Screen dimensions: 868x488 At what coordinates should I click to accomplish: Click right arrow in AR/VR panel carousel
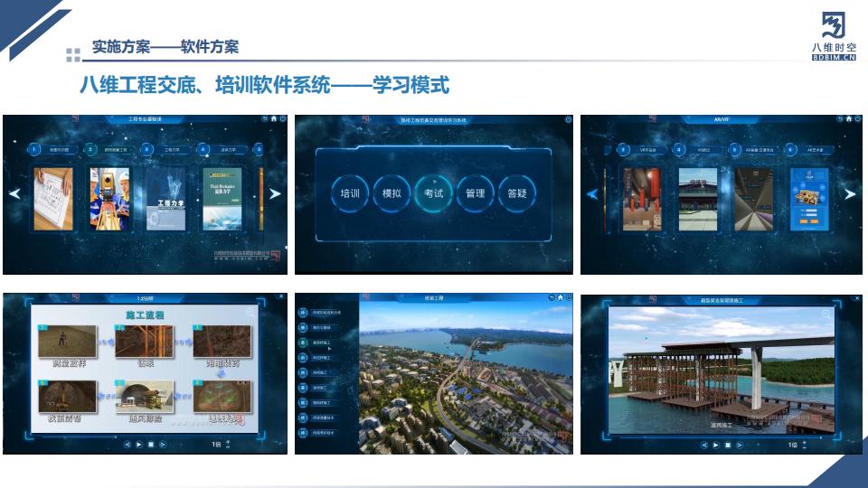[x=850, y=193]
